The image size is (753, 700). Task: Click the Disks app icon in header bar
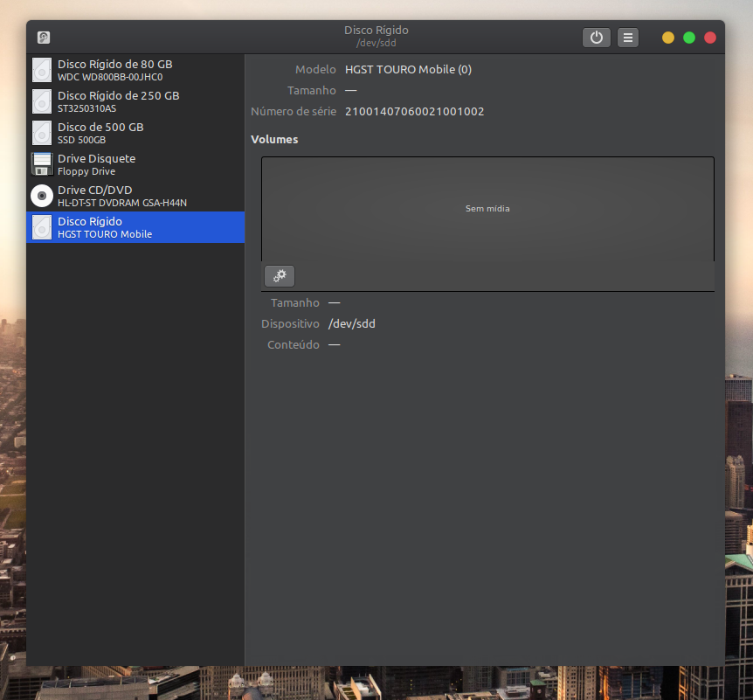click(44, 38)
